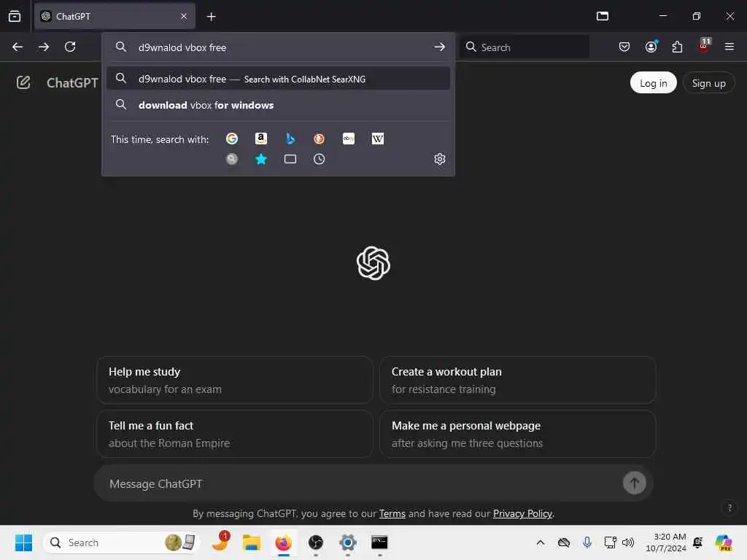Open OBS Studio from the taskbar

pos(315,542)
